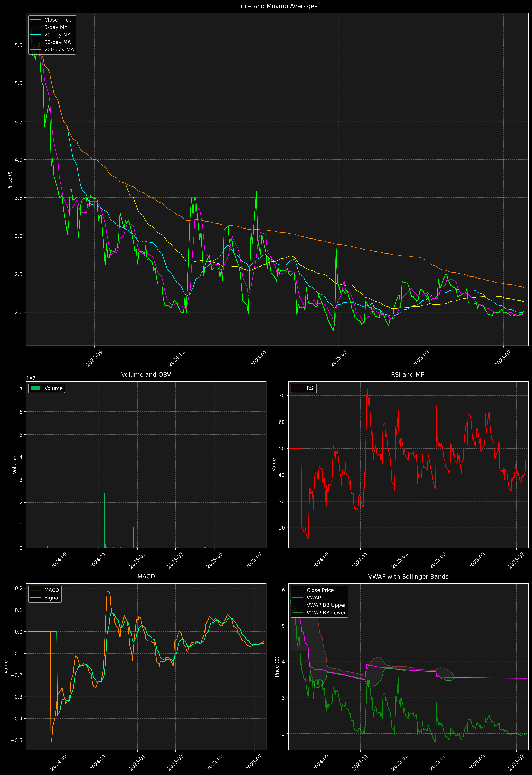Click the "MACD" chart title
The image size is (532, 775).
coord(146,577)
